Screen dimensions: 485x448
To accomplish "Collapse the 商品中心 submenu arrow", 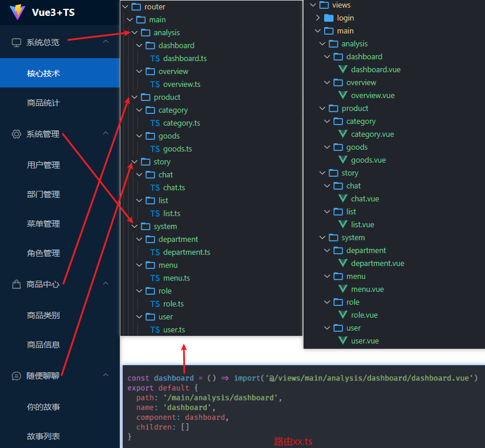I will tap(106, 284).
